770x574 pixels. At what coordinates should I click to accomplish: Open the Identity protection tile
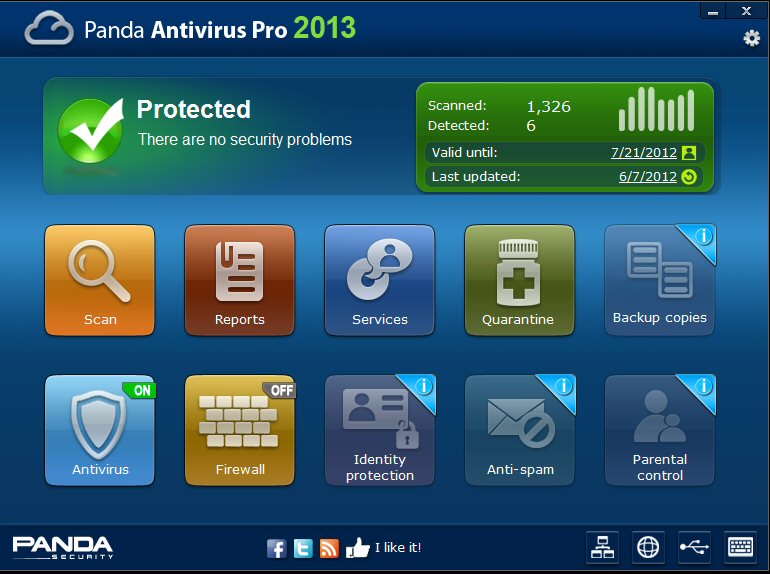pyautogui.click(x=380, y=430)
